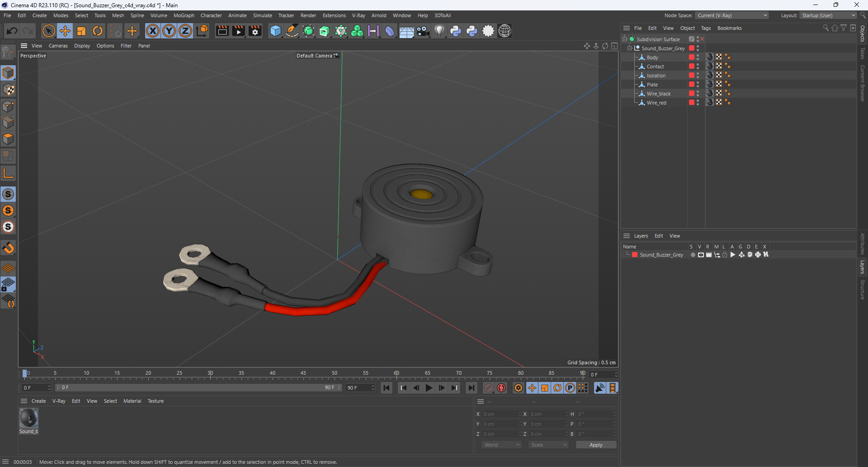Toggle the Sound_Buzzer_Grey layer lock
The image size is (868, 467).
click(x=725, y=255)
